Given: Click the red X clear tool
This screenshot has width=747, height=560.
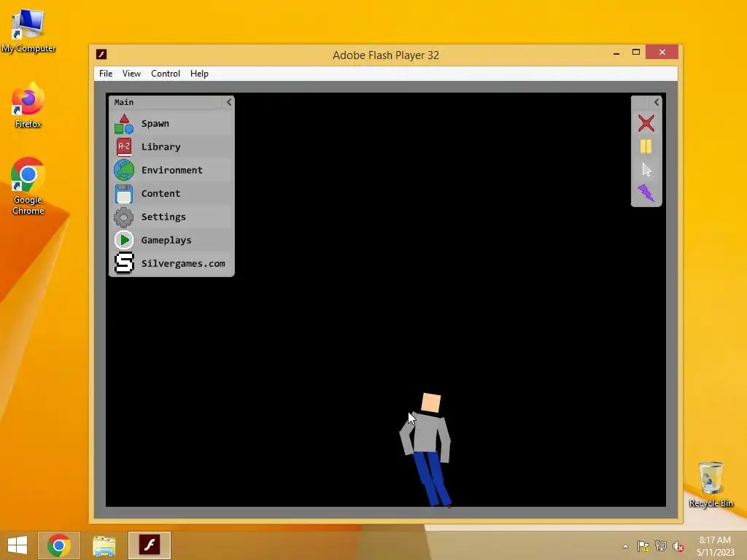Looking at the screenshot, I should tap(646, 123).
